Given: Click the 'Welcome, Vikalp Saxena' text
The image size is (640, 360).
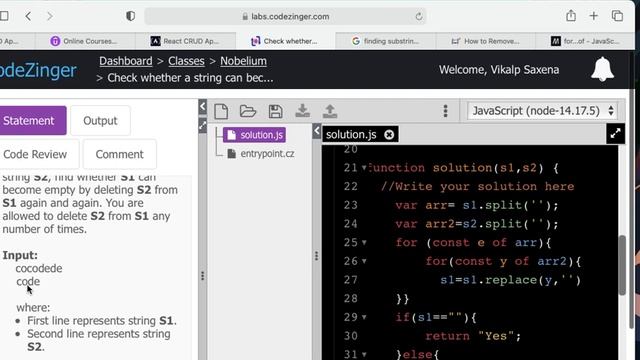Looking at the screenshot, I should [499, 70].
